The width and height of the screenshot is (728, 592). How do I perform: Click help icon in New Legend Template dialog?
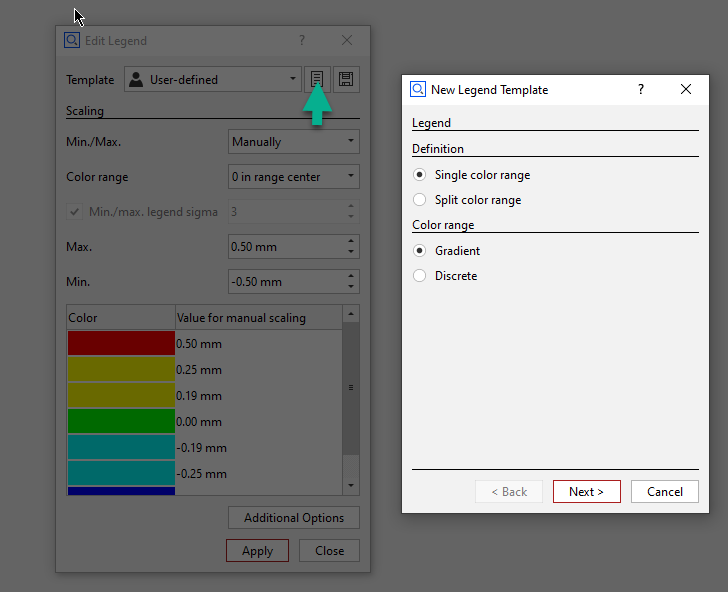point(640,89)
